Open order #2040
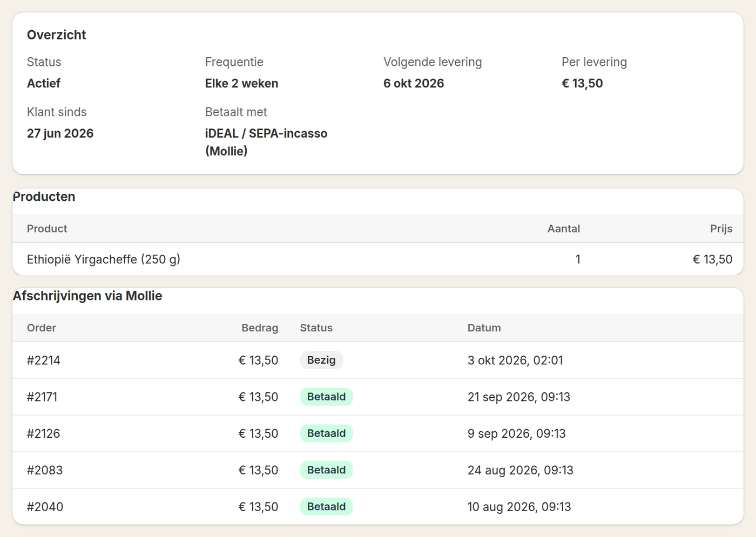Image resolution: width=756 pixels, height=537 pixels. pyautogui.click(x=45, y=507)
